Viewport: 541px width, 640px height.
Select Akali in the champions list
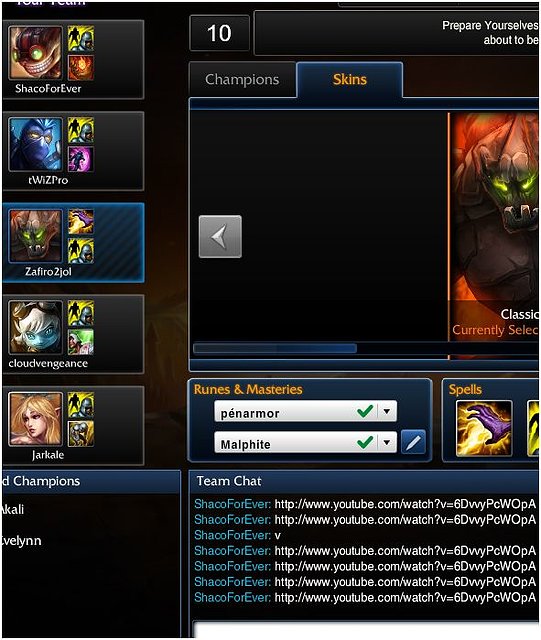point(12,509)
